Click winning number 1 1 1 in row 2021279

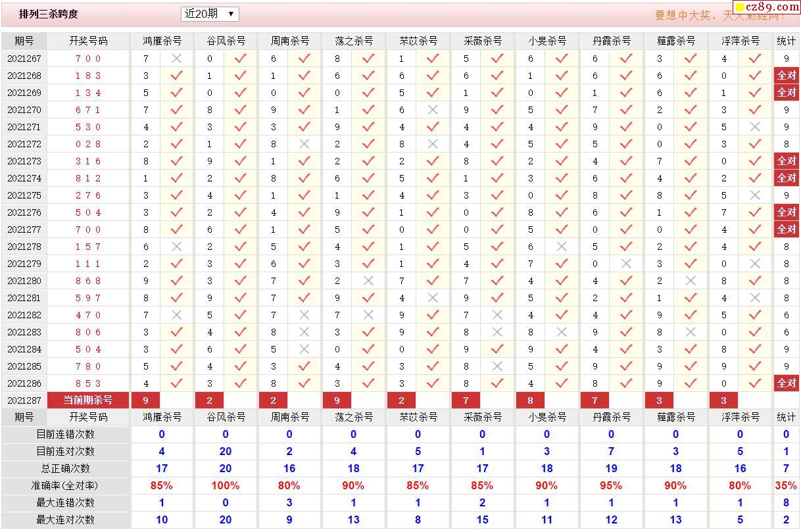(x=88, y=264)
